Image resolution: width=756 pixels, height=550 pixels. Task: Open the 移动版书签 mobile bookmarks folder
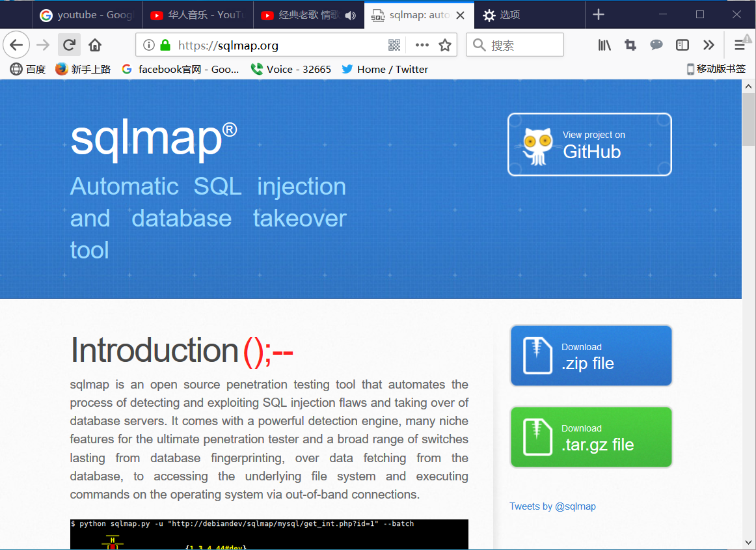[716, 69]
